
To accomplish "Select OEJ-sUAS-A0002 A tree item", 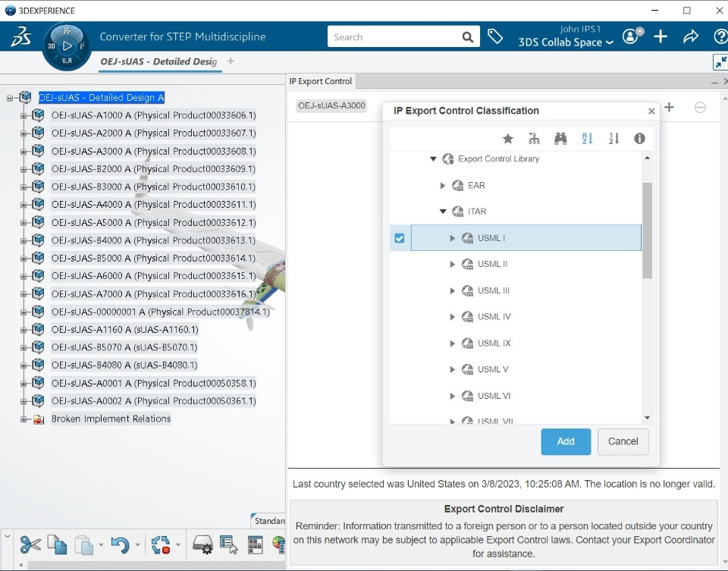I will point(154,401).
